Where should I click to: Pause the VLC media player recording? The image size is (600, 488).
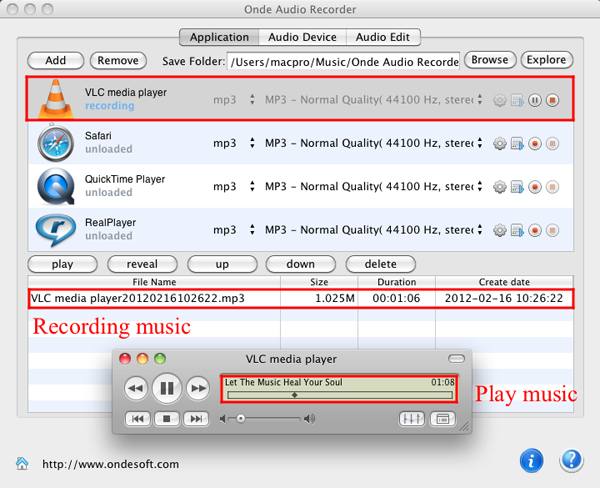(x=535, y=100)
